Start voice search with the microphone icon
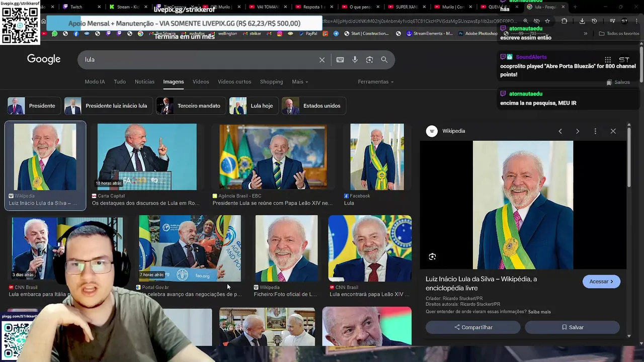 point(355,60)
